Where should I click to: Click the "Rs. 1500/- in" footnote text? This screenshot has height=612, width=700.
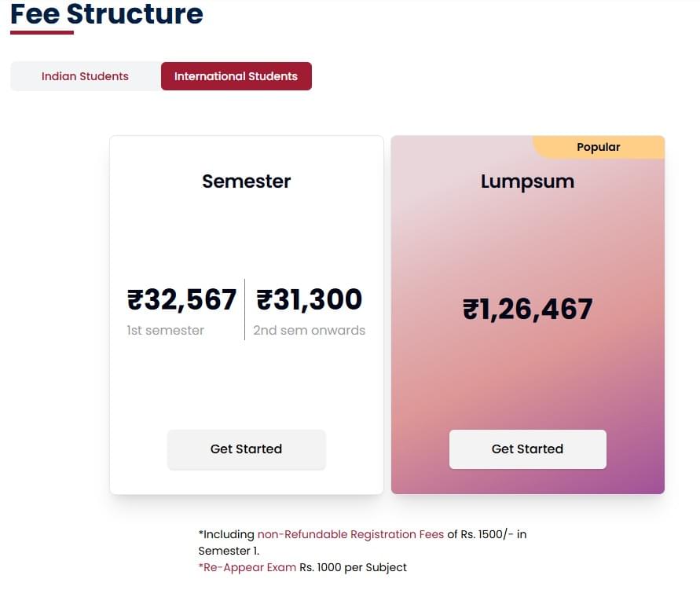(x=487, y=534)
